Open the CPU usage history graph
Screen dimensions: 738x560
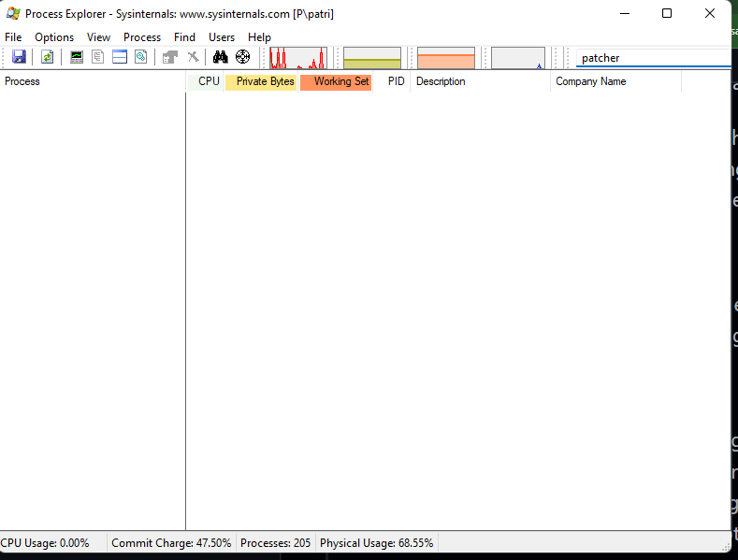click(x=298, y=58)
